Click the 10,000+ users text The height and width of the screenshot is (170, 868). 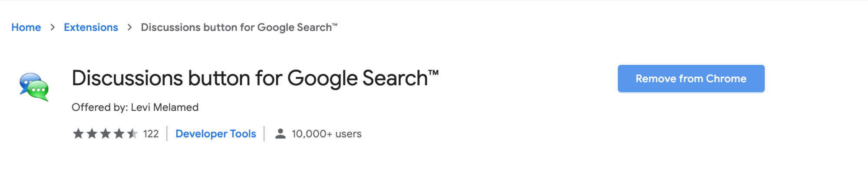pos(327,134)
